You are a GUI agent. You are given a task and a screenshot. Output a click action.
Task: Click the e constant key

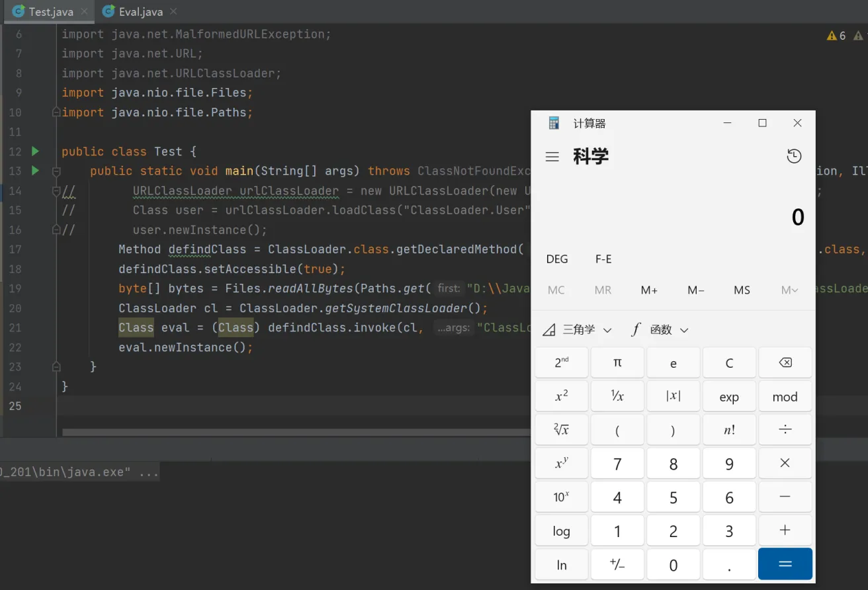click(x=673, y=362)
